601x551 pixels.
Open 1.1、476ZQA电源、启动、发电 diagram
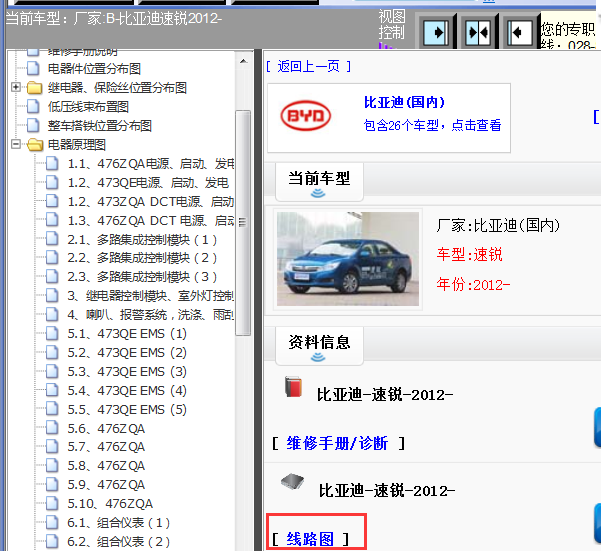point(151,164)
